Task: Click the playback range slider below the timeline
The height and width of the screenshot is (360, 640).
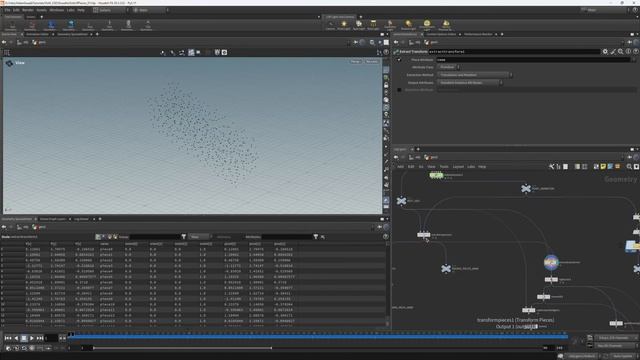Action: tap(182, 348)
